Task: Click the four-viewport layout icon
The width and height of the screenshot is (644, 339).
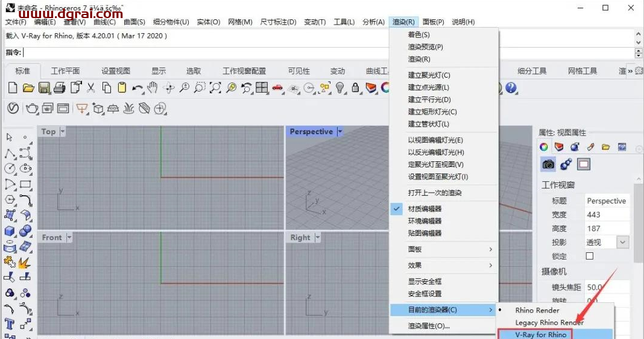Action: pos(262,88)
